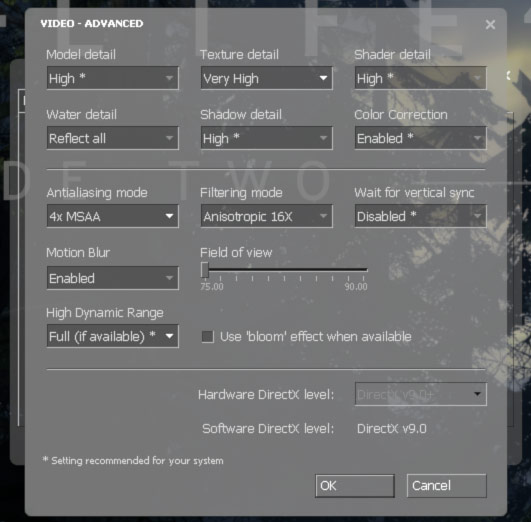The image size is (531, 522).
Task: Click the Hardware DirectX level DirectX v9.0+ field
Action: click(420, 394)
